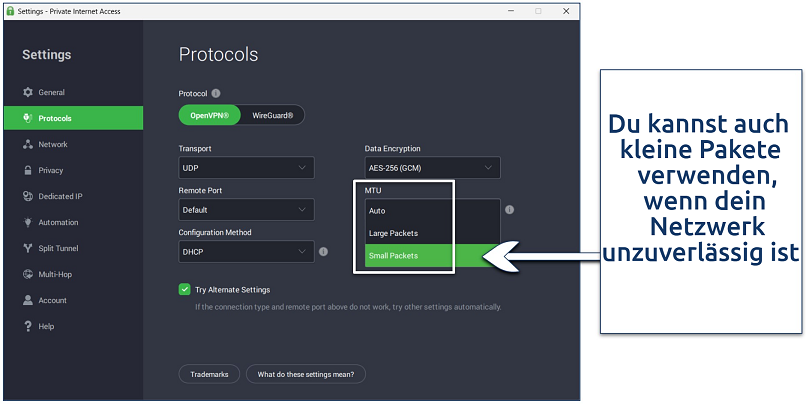Open Network settings page
Screen dimensions: 806x404
pos(73,144)
